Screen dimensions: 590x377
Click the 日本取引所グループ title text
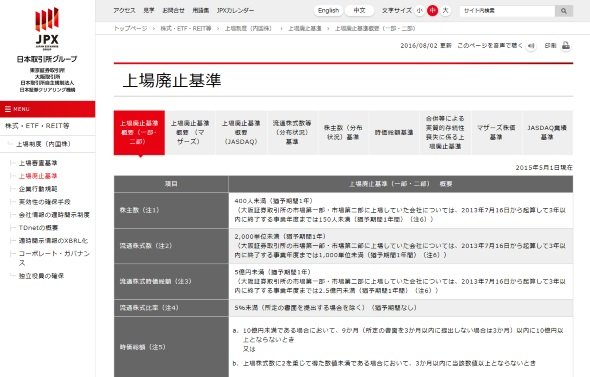click(47, 59)
